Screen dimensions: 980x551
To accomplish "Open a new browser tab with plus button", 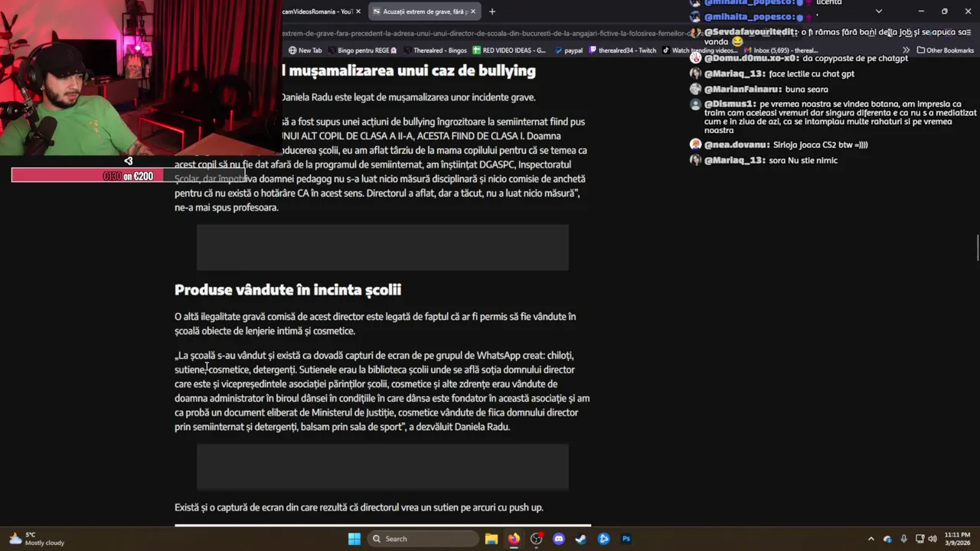I will [492, 11].
